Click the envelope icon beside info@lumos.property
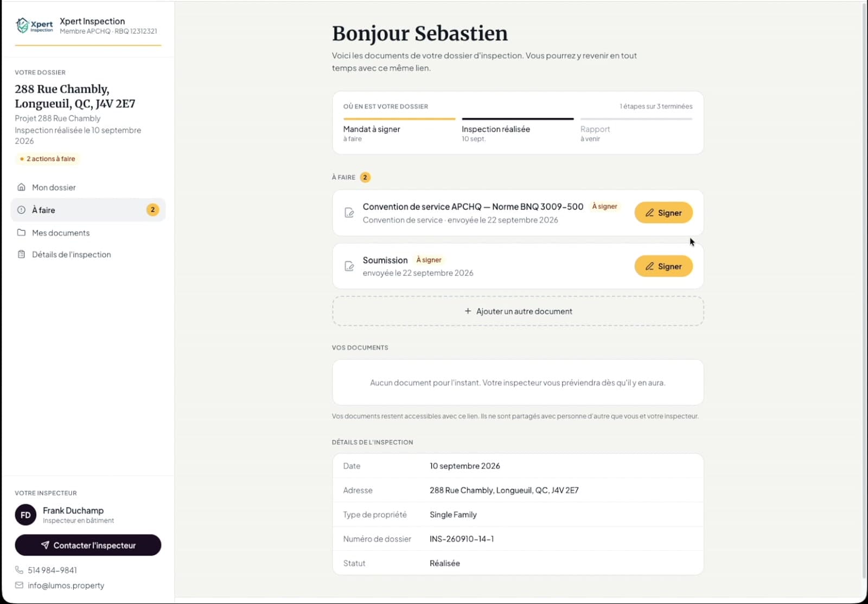This screenshot has height=604, width=868. tap(19, 585)
